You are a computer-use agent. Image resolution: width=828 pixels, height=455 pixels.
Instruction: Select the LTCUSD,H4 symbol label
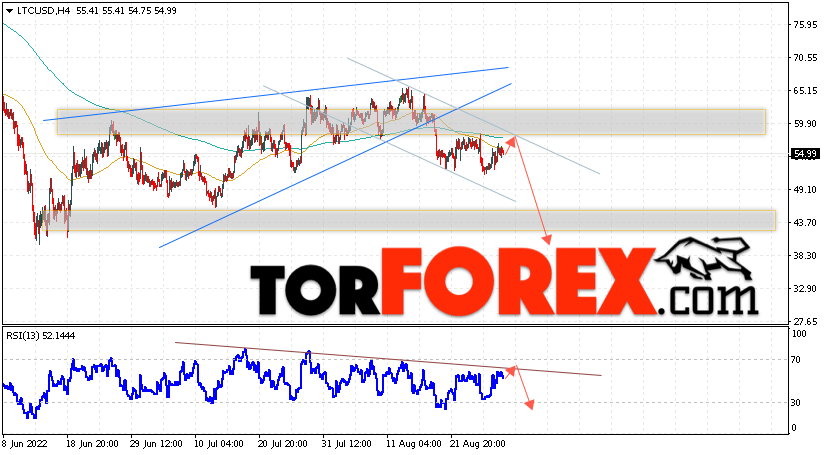[43, 11]
